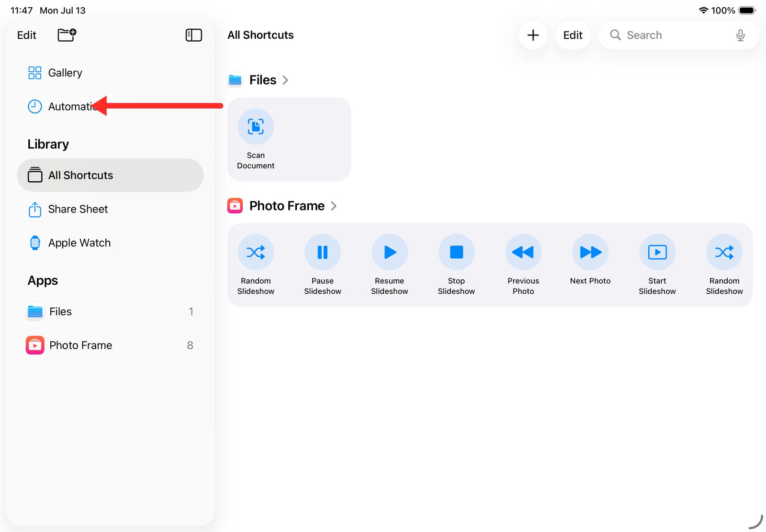Click the Share Sheet upload icon

tap(35, 209)
